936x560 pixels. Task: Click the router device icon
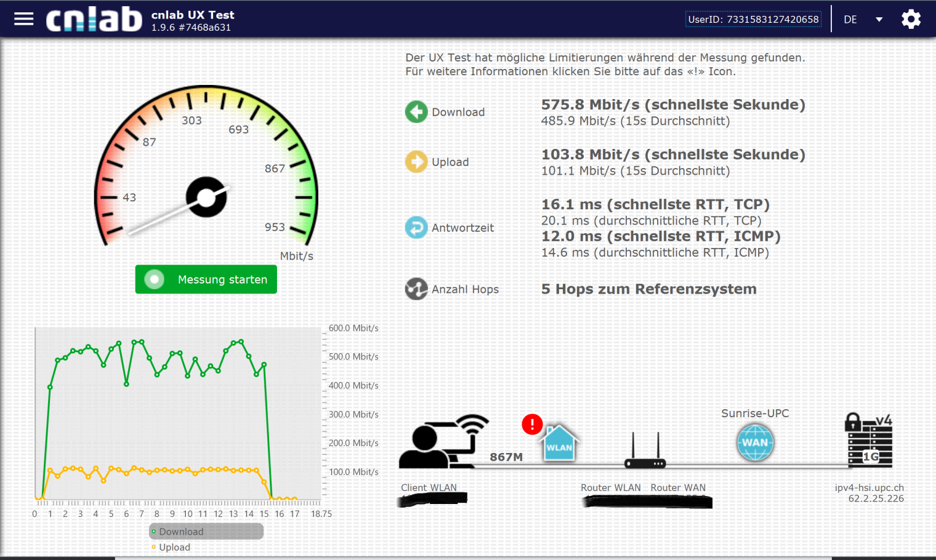[645, 452]
